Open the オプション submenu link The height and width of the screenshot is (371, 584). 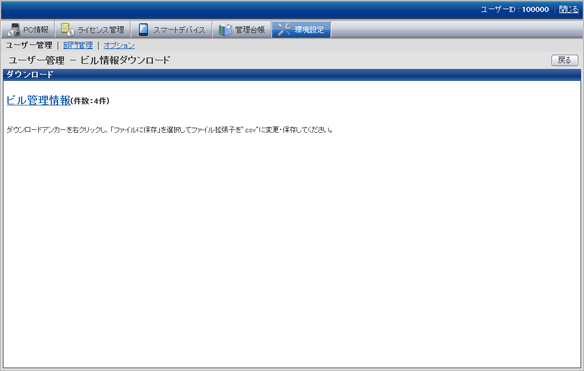click(x=119, y=45)
